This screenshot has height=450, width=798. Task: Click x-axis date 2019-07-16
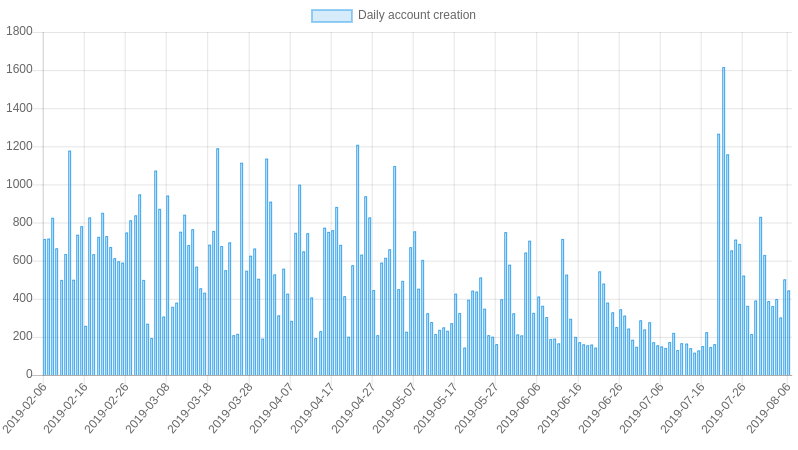pyautogui.click(x=683, y=408)
